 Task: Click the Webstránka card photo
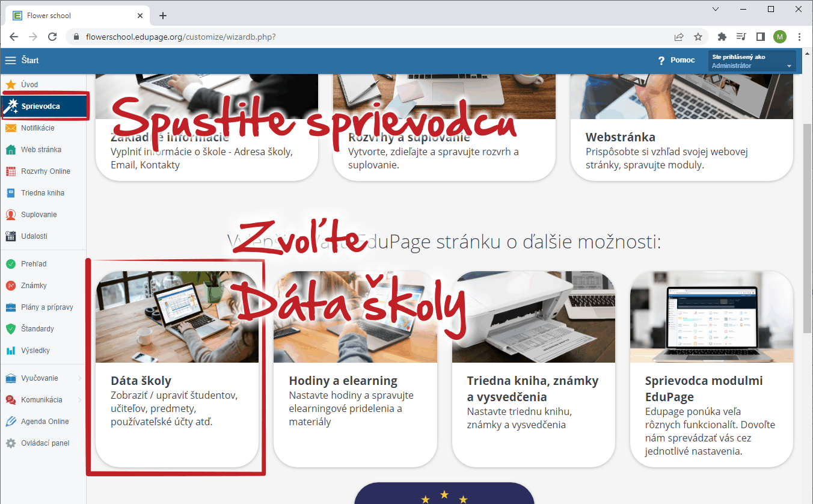[x=682, y=96]
